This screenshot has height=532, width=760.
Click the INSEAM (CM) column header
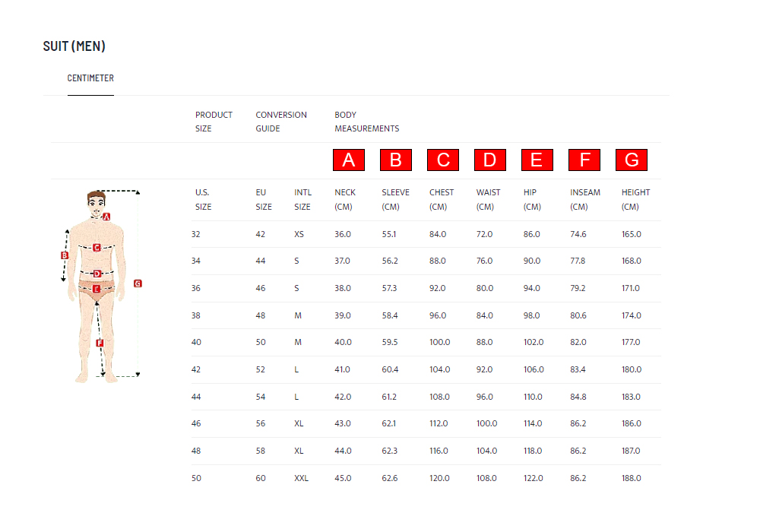[585, 200]
